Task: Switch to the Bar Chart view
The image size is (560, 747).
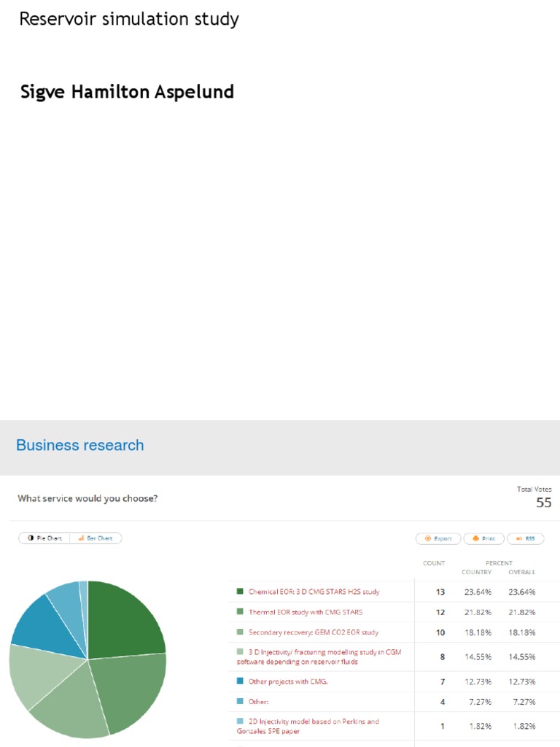Action: 96,538
